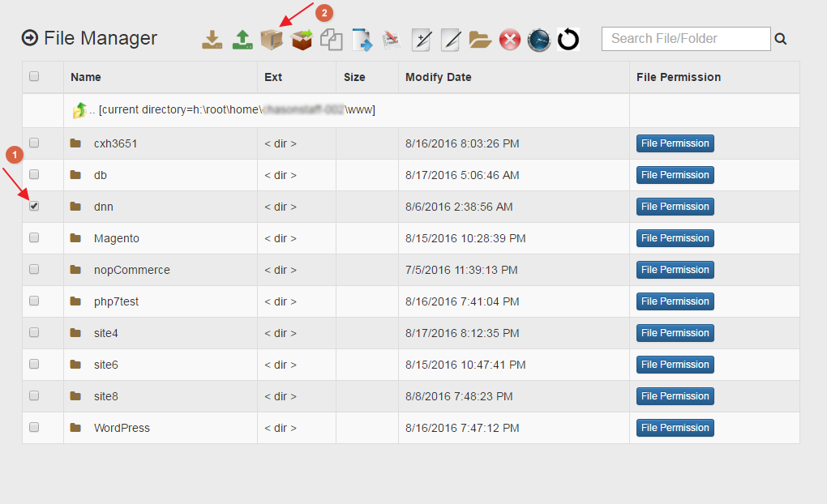The image size is (827, 504).
Task: Select the compress to archive icon
Action: [272, 38]
